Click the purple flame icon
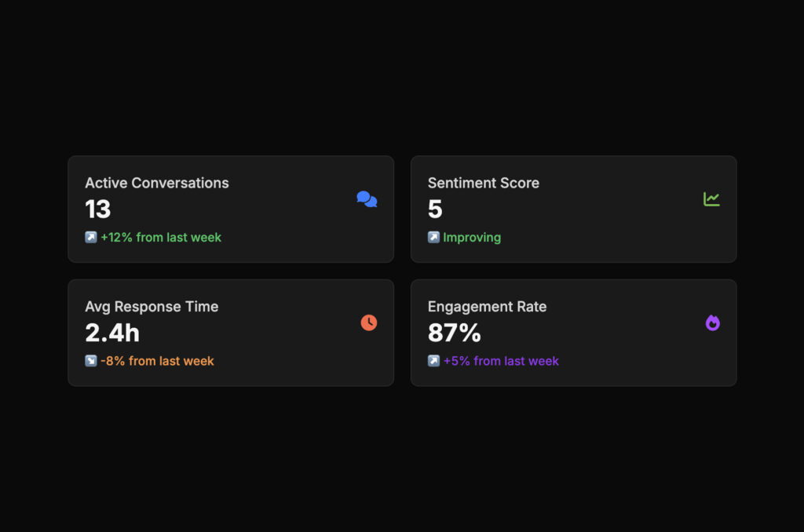Screen dimensions: 804x532 tap(712, 322)
